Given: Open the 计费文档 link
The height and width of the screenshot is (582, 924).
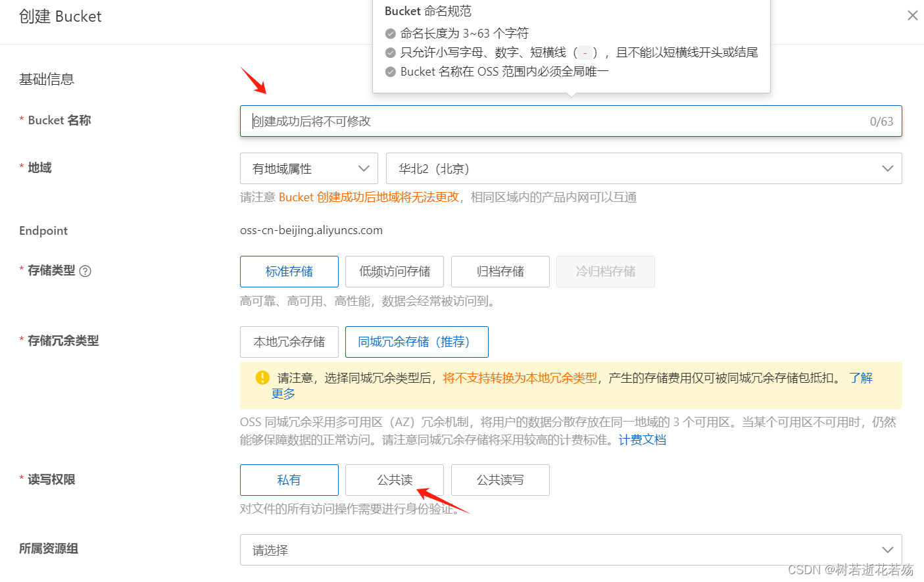Looking at the screenshot, I should (641, 439).
